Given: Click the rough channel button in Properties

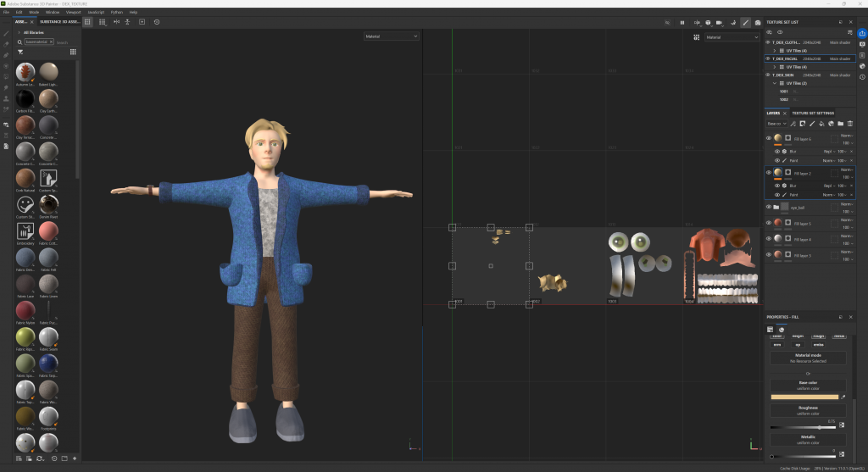Looking at the screenshot, I should click(819, 336).
